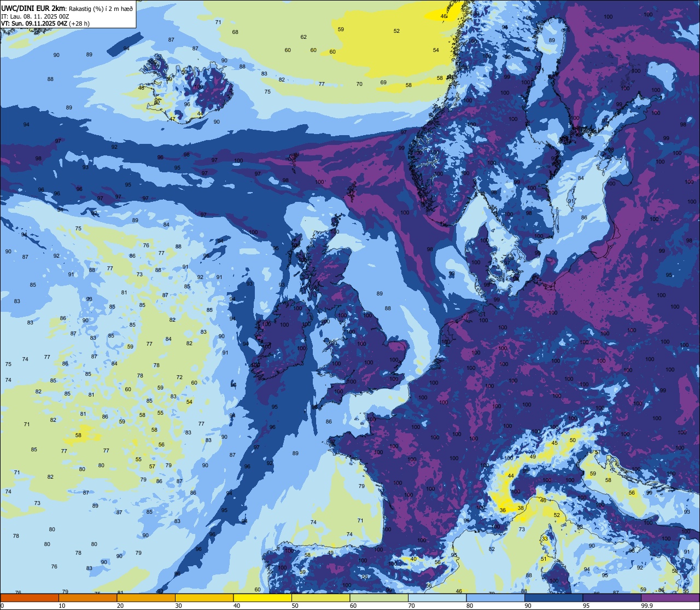Click the "UWC/DINI EUR 2km" model title
Screen dimensions: 700x610
tap(33, 8)
